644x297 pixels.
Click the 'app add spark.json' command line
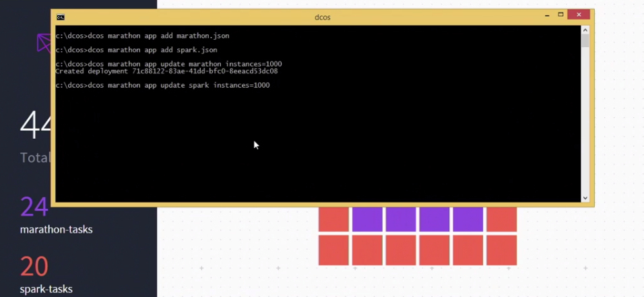(137, 50)
